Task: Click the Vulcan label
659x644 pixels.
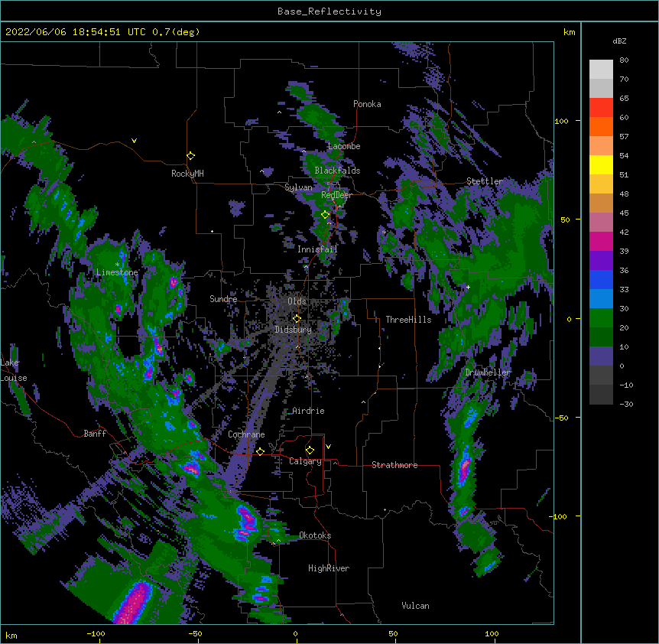Action: click(415, 606)
